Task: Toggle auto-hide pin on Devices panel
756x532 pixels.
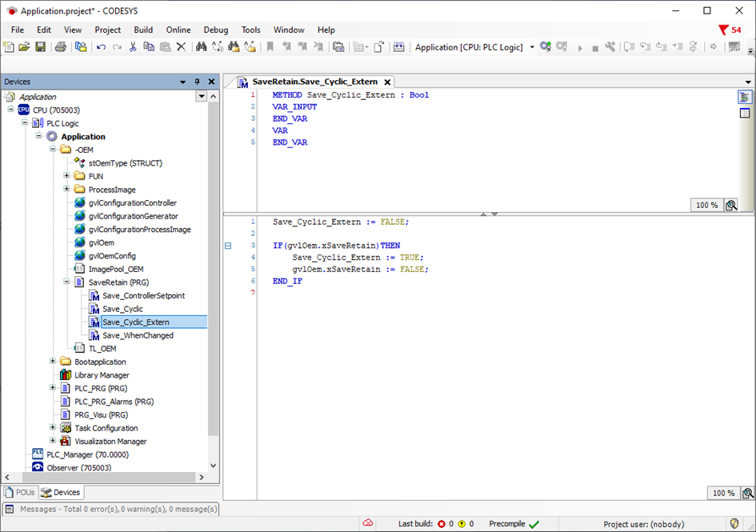Action: tap(198, 82)
